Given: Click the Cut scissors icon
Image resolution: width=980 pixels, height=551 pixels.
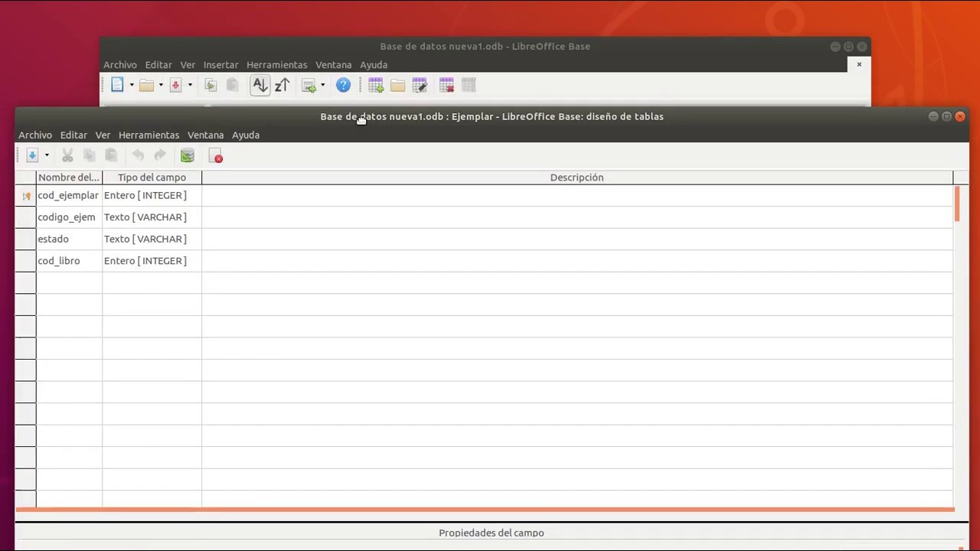Looking at the screenshot, I should click(67, 156).
